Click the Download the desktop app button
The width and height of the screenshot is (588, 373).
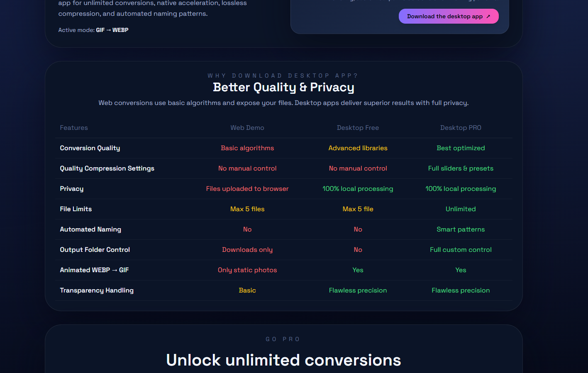(x=449, y=16)
